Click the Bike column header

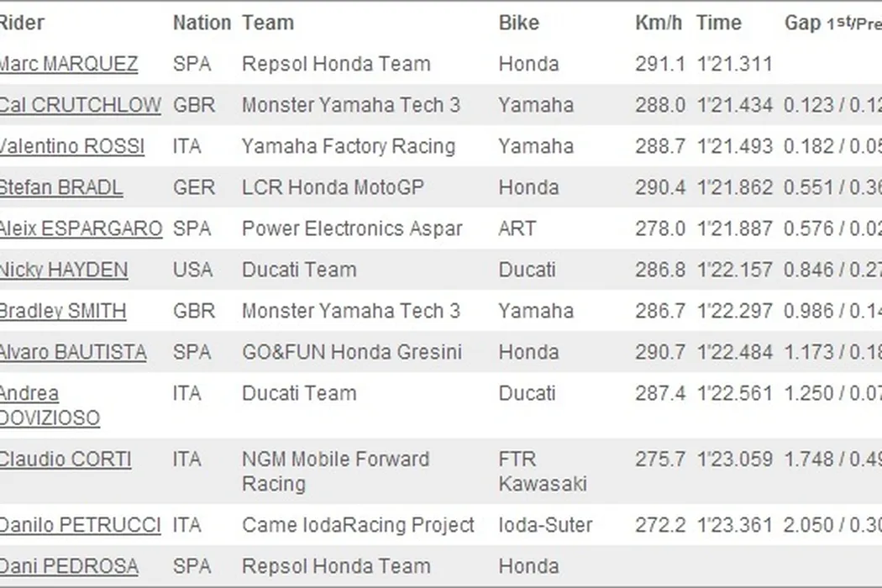(519, 23)
